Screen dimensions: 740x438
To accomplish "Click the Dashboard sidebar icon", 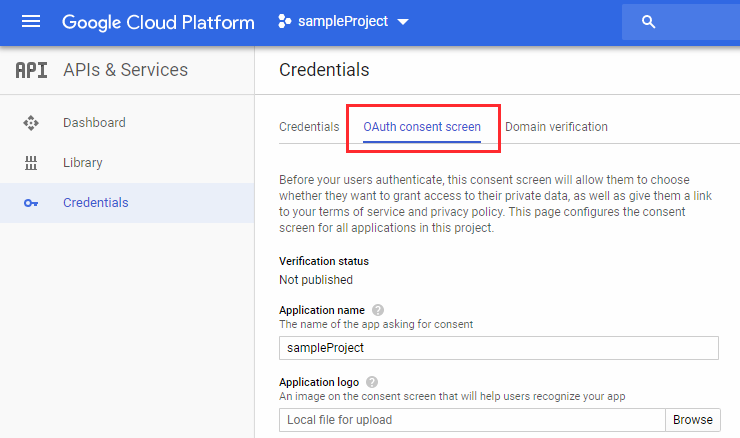I will coord(31,123).
